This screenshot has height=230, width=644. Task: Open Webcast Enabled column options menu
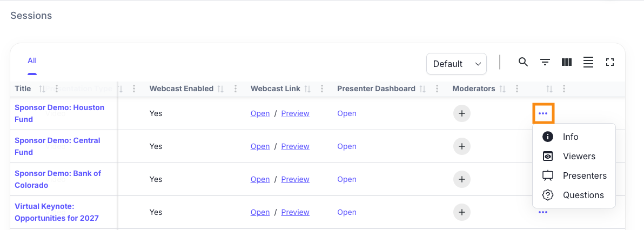pyautogui.click(x=236, y=89)
